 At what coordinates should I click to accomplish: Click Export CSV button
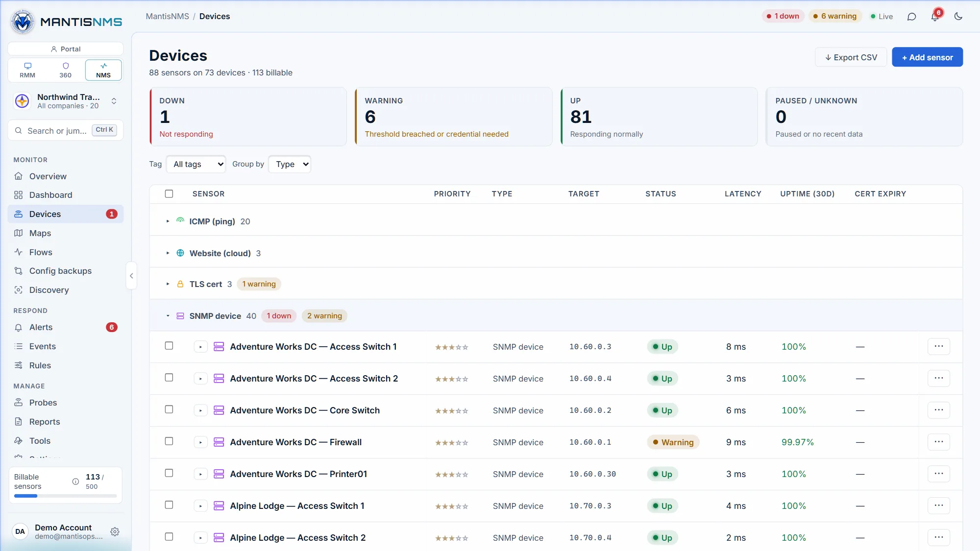[x=851, y=57]
